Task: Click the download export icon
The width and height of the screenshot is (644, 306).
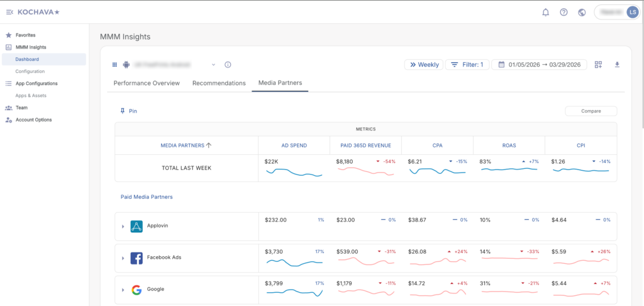Action: coord(617,65)
